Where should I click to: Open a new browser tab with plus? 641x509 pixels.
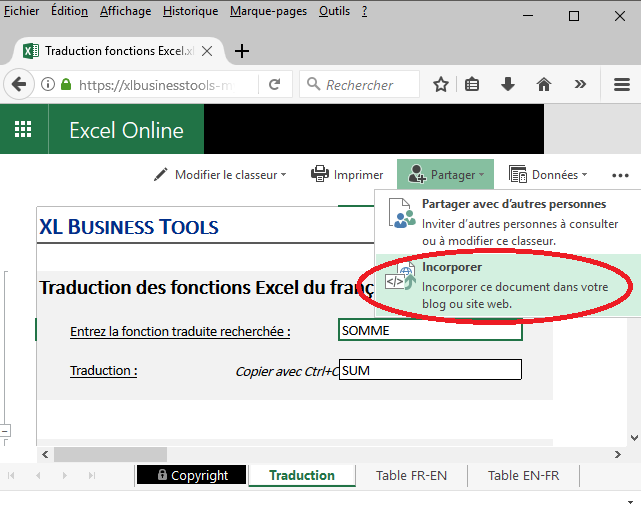tap(242, 51)
